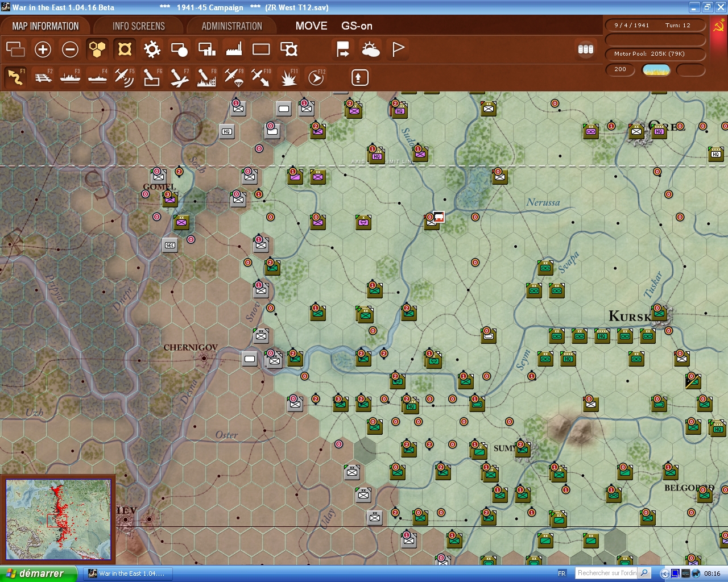The width and height of the screenshot is (728, 582).
Task: Select the Kursk city hex
Action: 659,313
